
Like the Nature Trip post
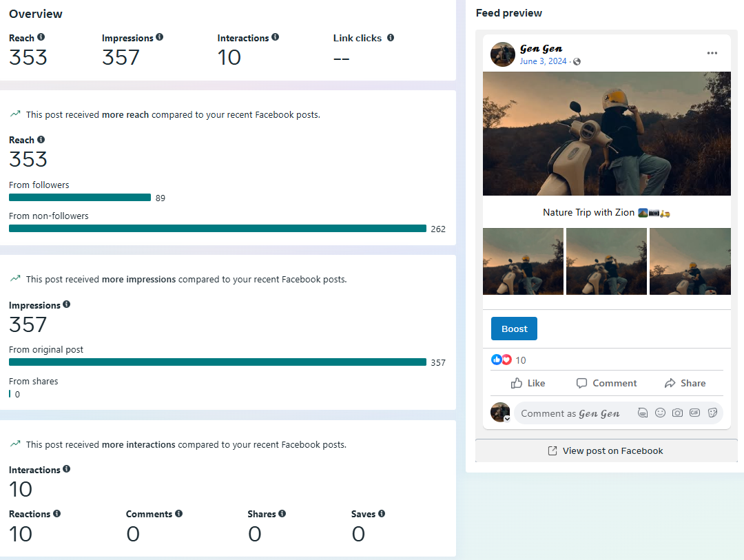click(x=528, y=383)
